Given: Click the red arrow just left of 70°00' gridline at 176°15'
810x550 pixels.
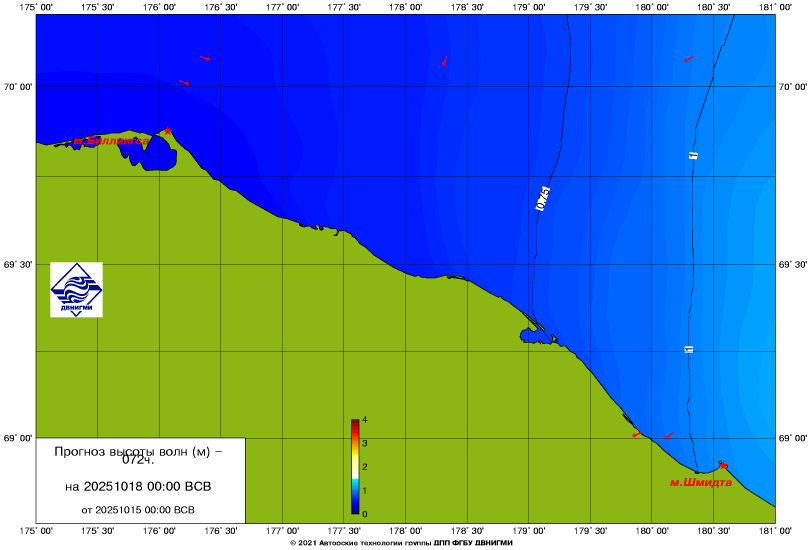Looking at the screenshot, I should pyautogui.click(x=184, y=83).
